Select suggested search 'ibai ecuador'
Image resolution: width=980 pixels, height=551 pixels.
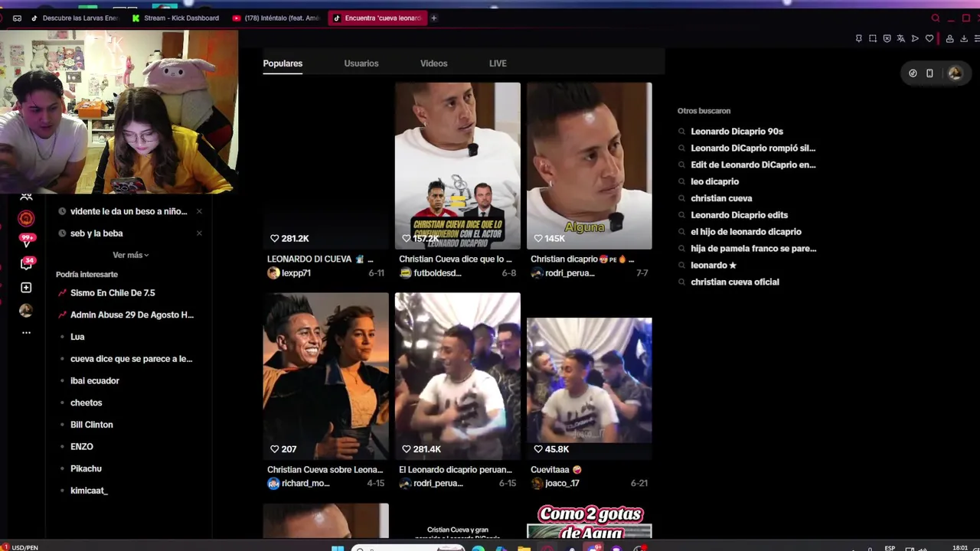coord(95,381)
